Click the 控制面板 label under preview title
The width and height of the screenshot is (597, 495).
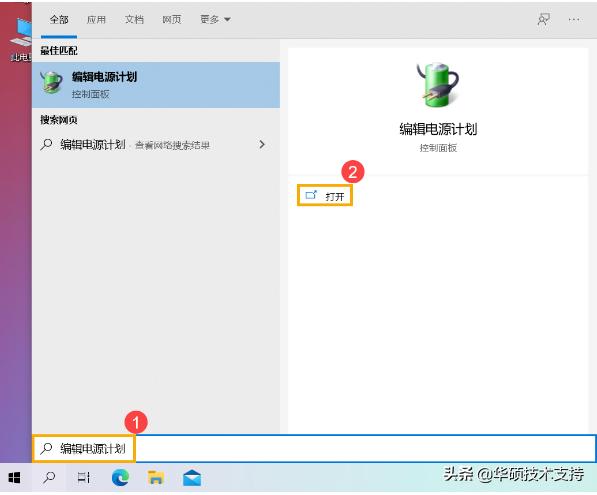pos(438,148)
